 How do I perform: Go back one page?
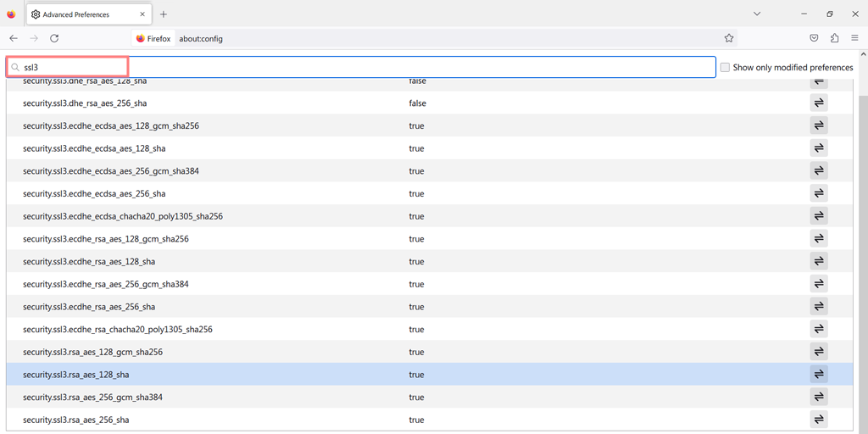[14, 38]
